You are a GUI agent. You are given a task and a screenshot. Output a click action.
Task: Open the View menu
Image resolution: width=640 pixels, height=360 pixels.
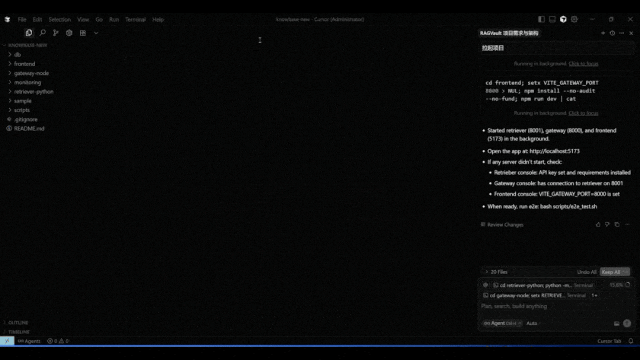point(83,19)
